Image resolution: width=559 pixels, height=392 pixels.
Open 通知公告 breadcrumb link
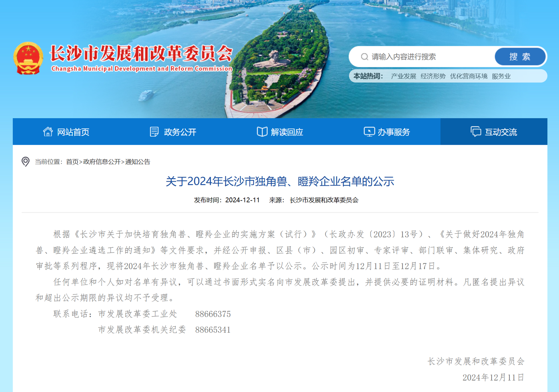tap(138, 162)
